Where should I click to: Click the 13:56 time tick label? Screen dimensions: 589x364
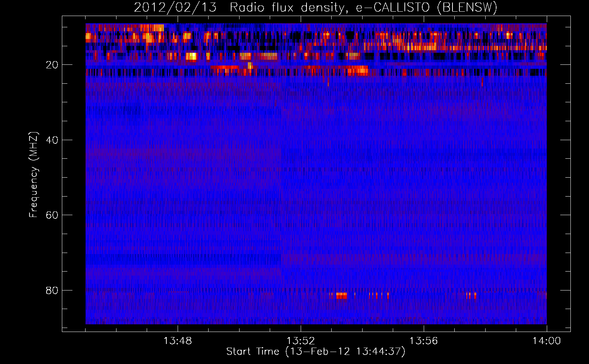pos(424,341)
